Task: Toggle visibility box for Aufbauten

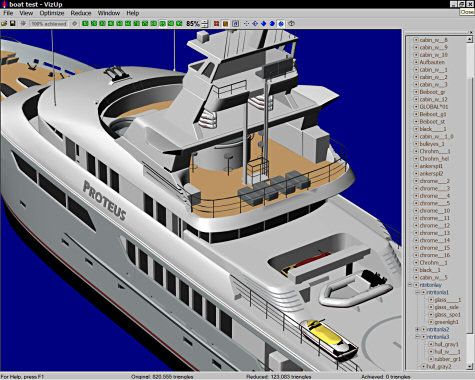Action: pyautogui.click(x=416, y=62)
